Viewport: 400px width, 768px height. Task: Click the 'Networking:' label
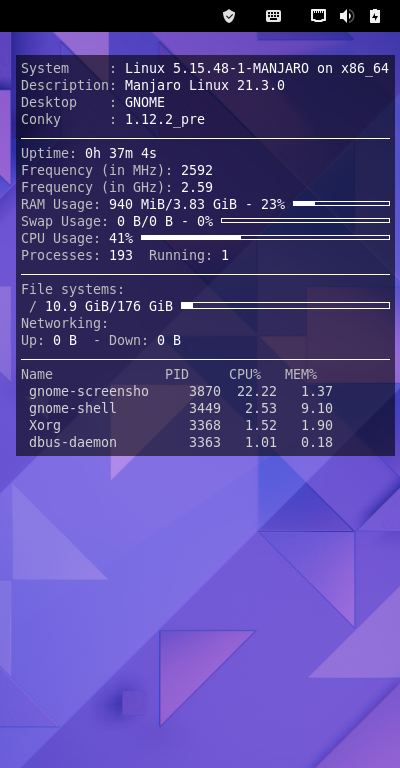pyautogui.click(x=65, y=324)
